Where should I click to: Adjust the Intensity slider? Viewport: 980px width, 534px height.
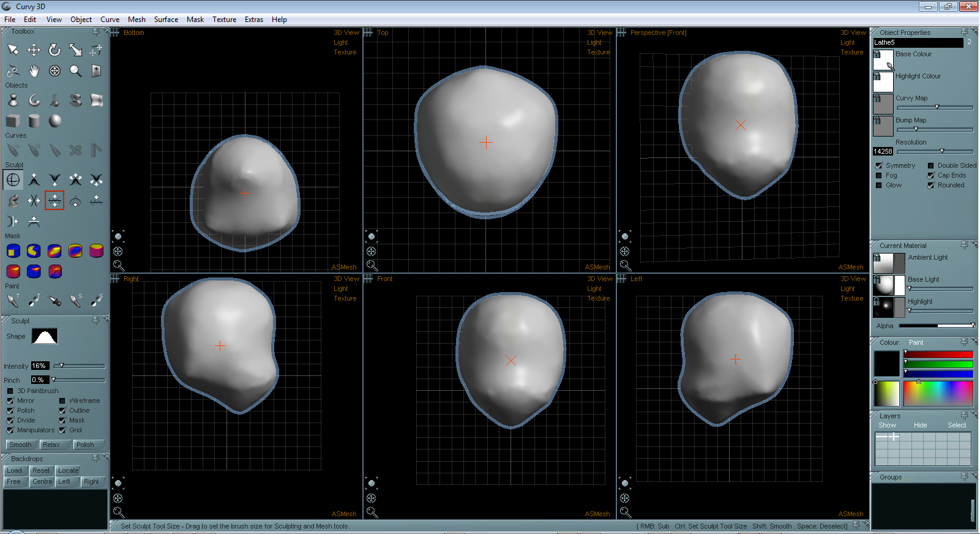[79, 366]
